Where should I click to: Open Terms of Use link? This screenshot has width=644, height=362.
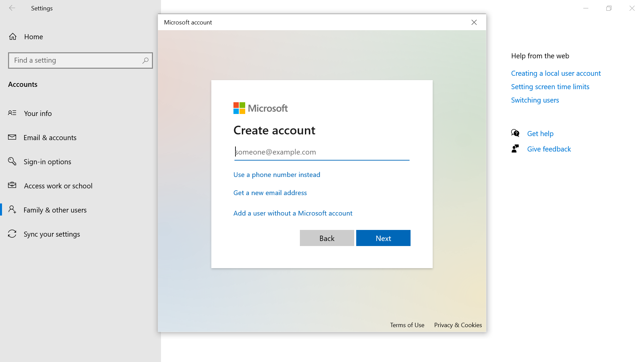click(x=407, y=325)
